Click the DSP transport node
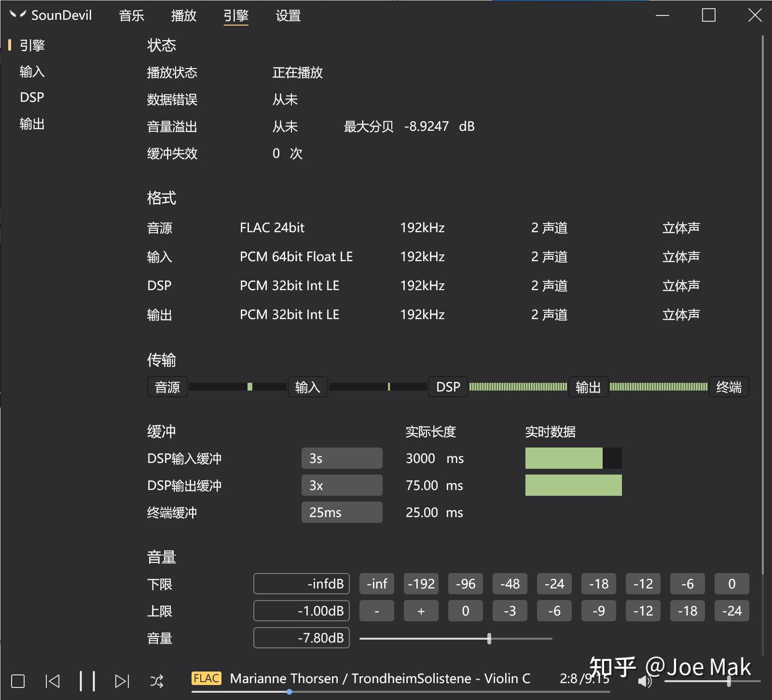 point(448,387)
